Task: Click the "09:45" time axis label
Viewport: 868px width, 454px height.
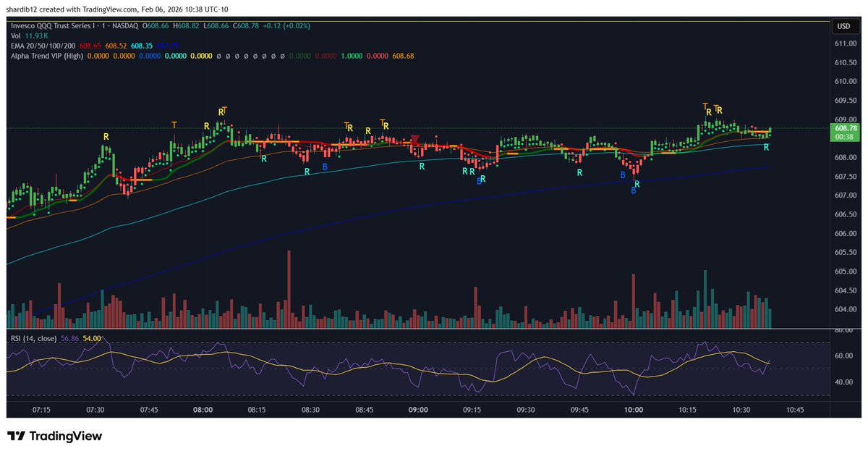Action: 580,409
